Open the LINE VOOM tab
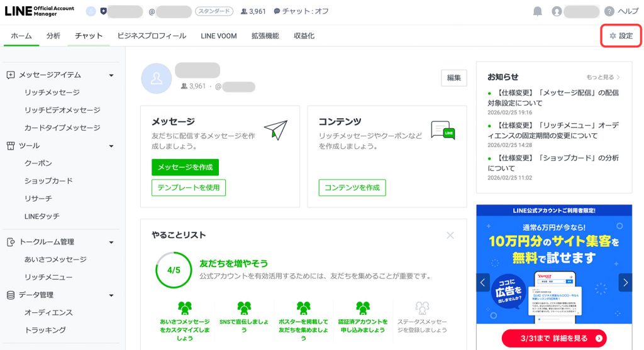The width and height of the screenshot is (644, 350). (x=219, y=36)
